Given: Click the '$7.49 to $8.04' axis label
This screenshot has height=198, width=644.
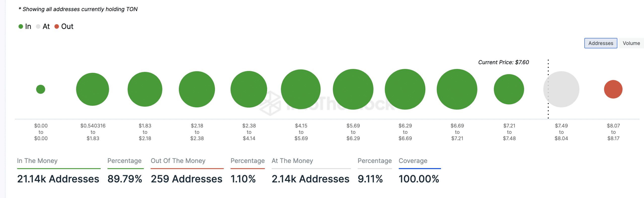Looking at the screenshot, I should (x=561, y=132).
